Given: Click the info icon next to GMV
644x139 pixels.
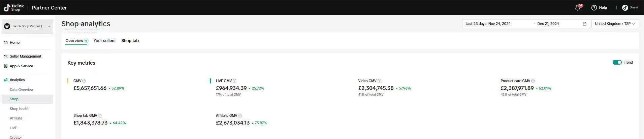Looking at the screenshot, I should click(84, 81).
